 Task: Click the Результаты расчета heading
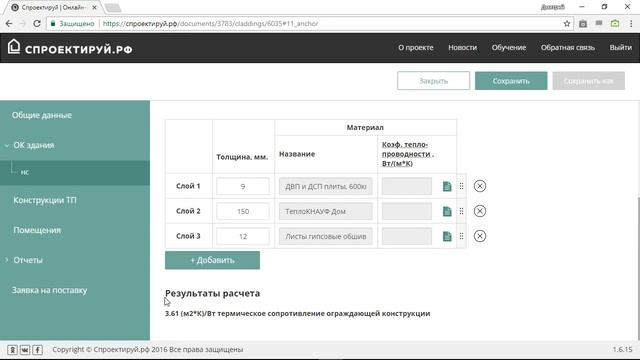pos(212,293)
